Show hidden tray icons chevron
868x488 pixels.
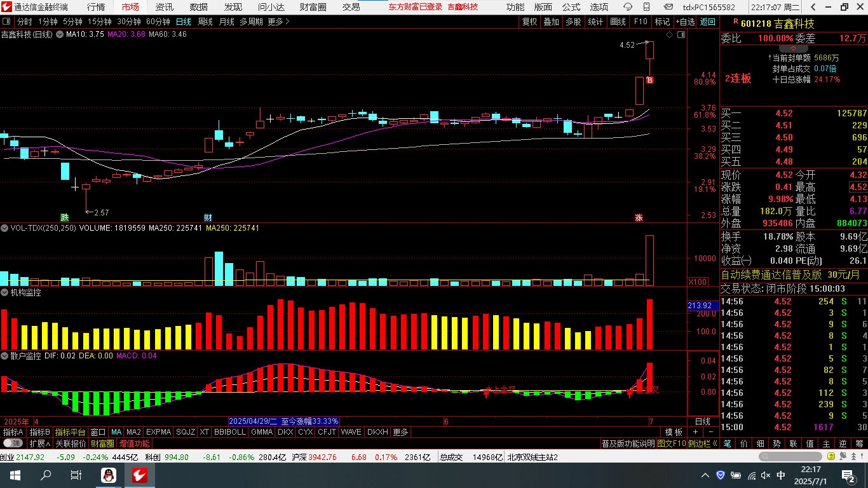coord(705,475)
